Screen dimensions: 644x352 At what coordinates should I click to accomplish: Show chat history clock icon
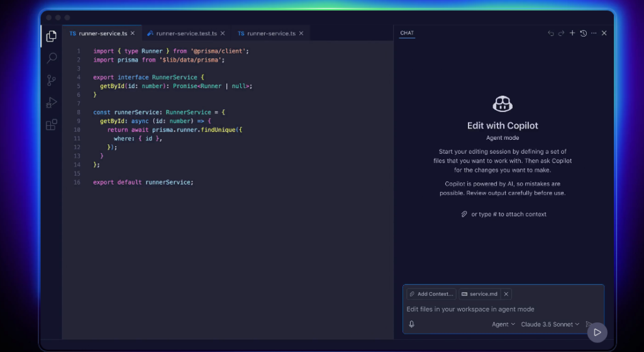[x=583, y=33]
